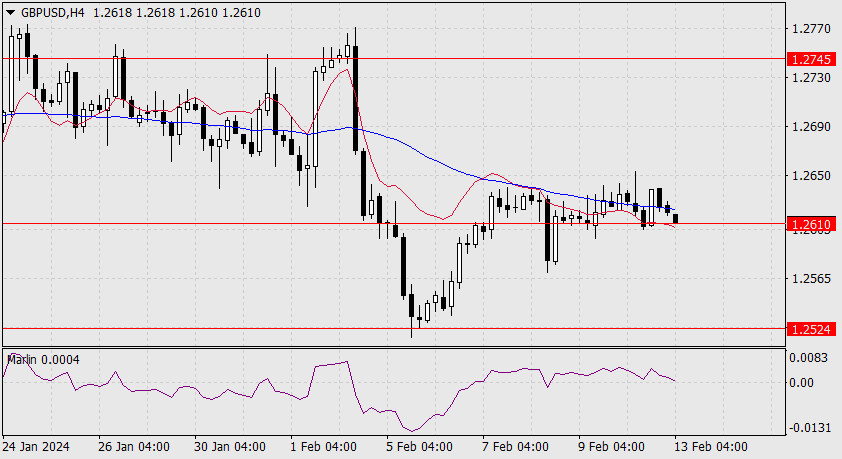Click the 1.2690 price scale value
Image resolution: width=842 pixels, height=459 pixels.
click(811, 127)
